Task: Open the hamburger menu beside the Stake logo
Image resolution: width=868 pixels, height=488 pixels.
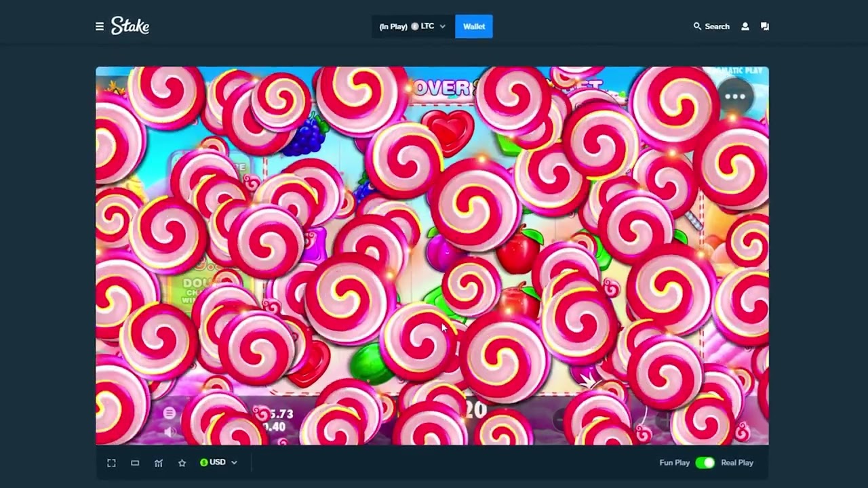Action: click(100, 26)
